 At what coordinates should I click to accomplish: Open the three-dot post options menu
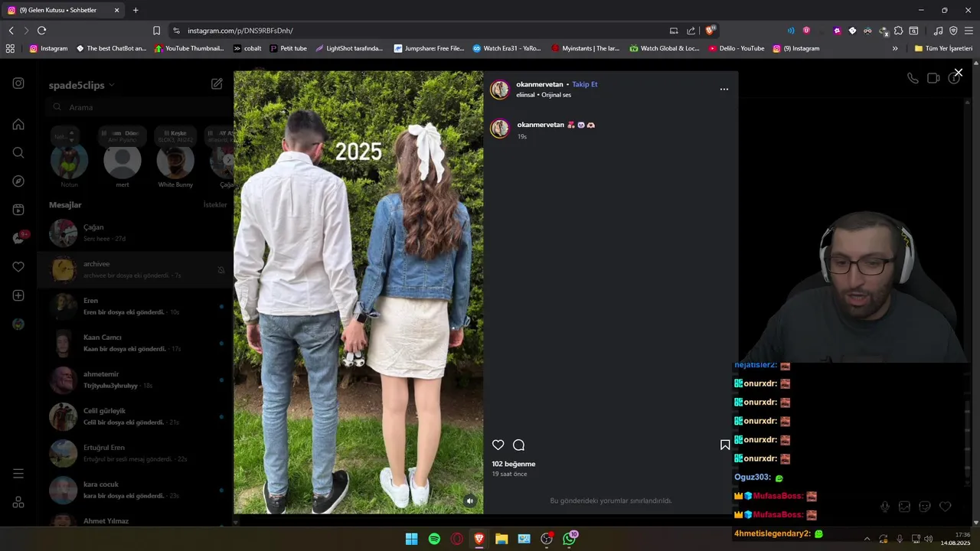click(x=724, y=90)
